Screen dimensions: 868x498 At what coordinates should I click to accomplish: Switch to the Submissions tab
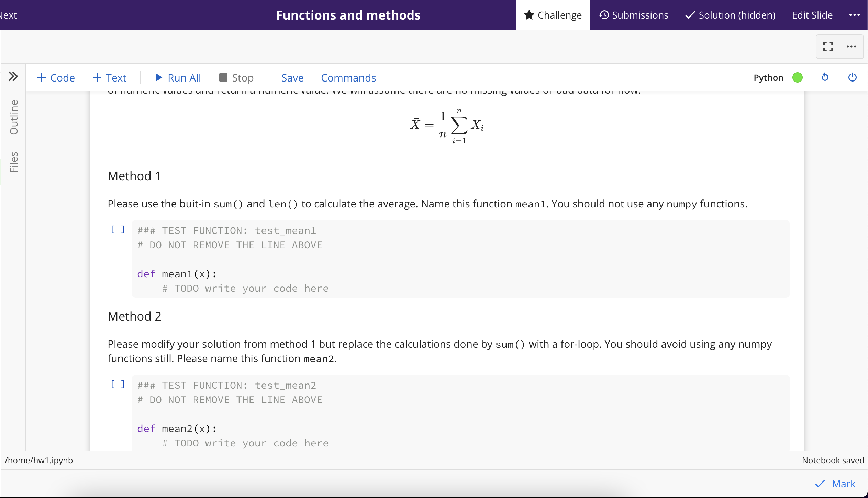tap(633, 15)
